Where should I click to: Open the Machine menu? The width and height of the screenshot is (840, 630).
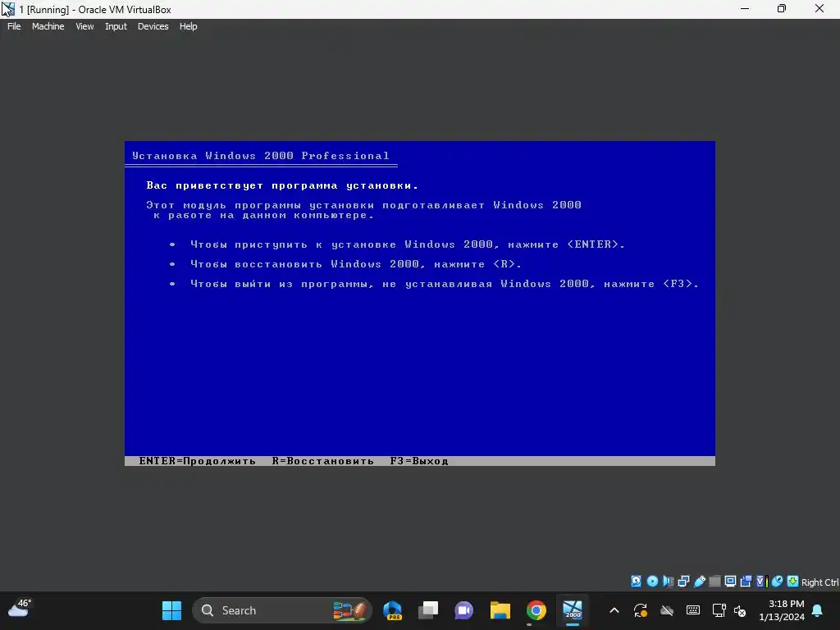coord(48,26)
